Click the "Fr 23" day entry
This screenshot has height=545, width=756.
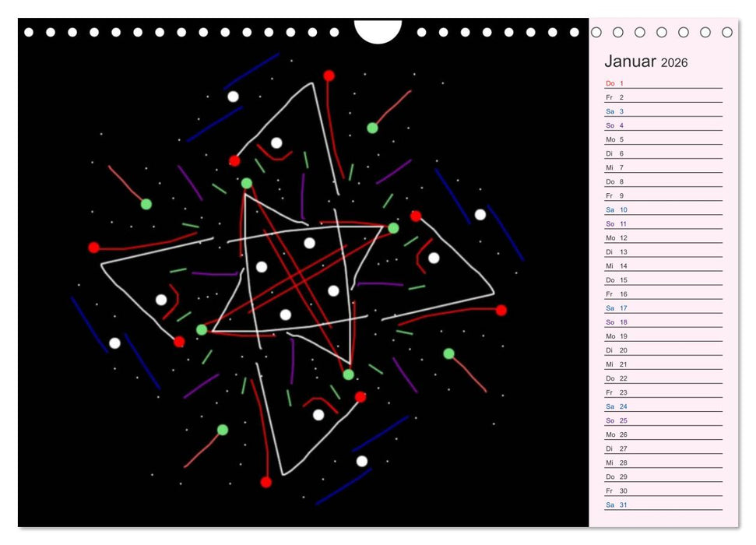point(663,392)
